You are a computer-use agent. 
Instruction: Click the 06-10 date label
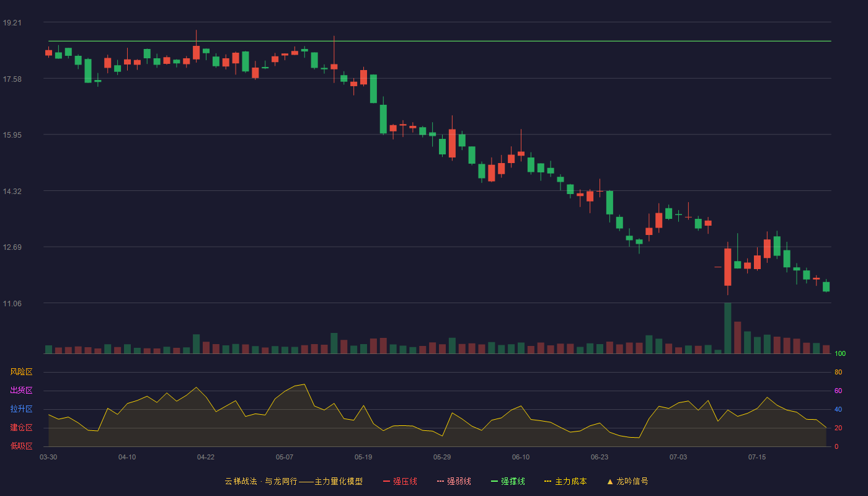point(521,457)
